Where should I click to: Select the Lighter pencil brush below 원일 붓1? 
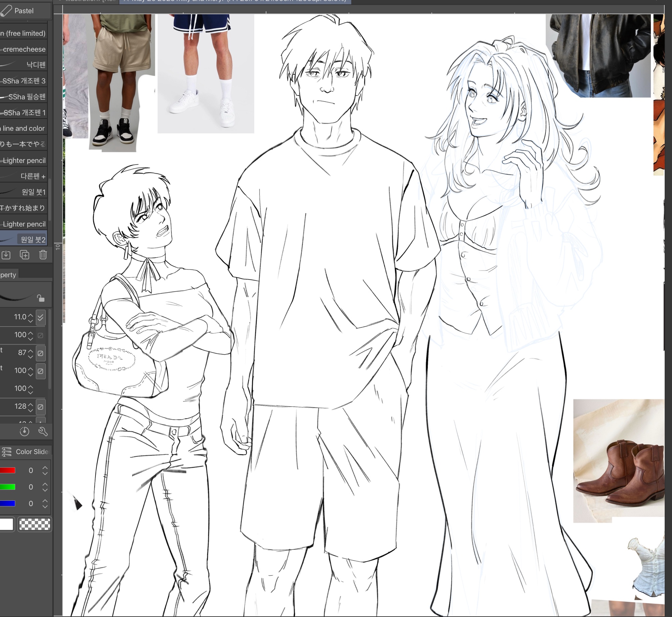coord(24,224)
